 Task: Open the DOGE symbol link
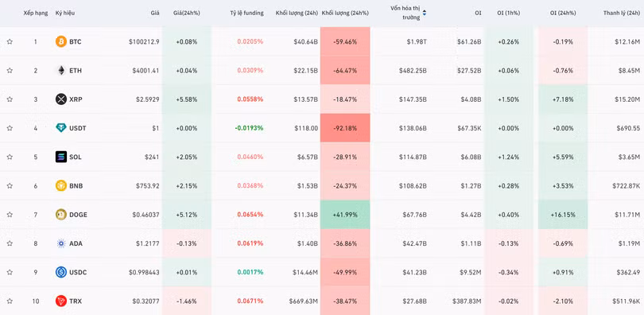(78, 215)
